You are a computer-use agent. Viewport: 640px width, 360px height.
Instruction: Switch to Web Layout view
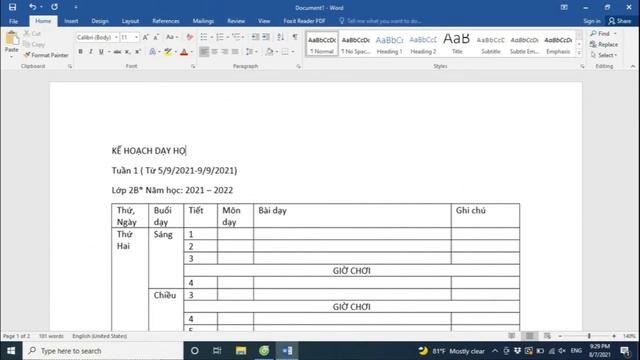[x=547, y=336]
